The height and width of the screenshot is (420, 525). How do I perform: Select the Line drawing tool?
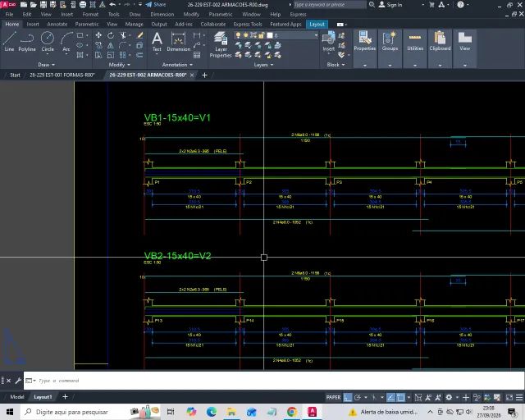point(9,42)
